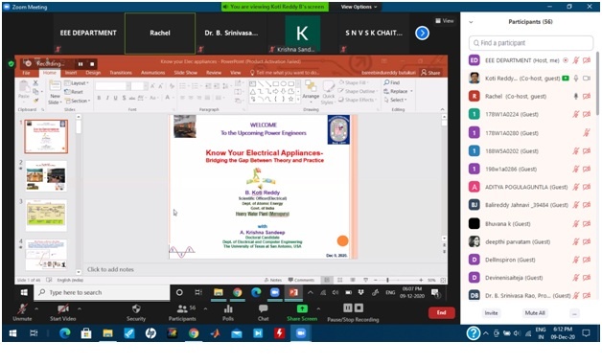Image resolution: width=602 pixels, height=364 pixels.
Task: Click the red End meeting button
Action: 442,312
